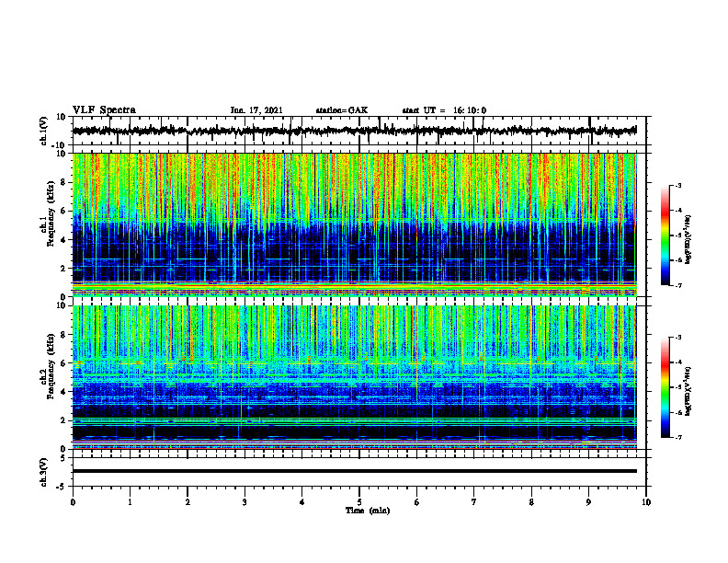Click the 'VLF Spectra' plot title

click(x=104, y=109)
